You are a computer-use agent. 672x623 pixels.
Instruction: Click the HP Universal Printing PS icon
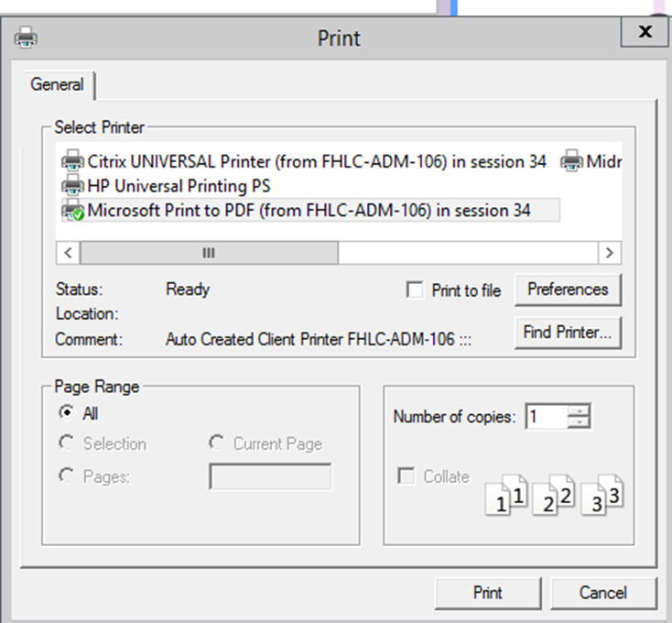click(x=73, y=186)
